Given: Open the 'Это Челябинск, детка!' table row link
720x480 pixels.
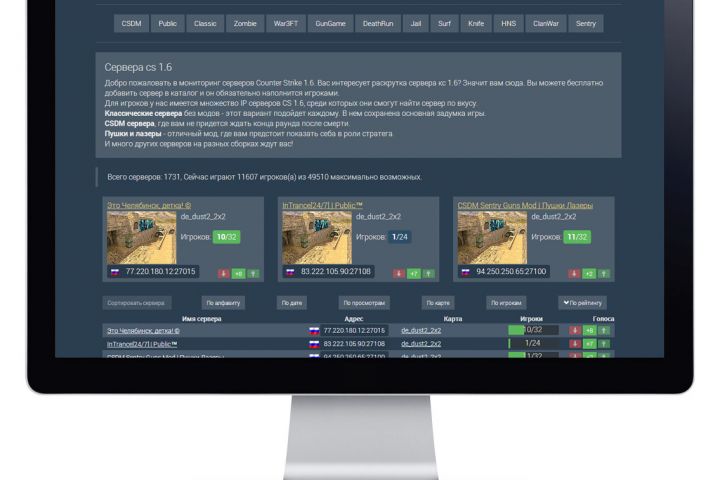Looking at the screenshot, I should 143,330.
